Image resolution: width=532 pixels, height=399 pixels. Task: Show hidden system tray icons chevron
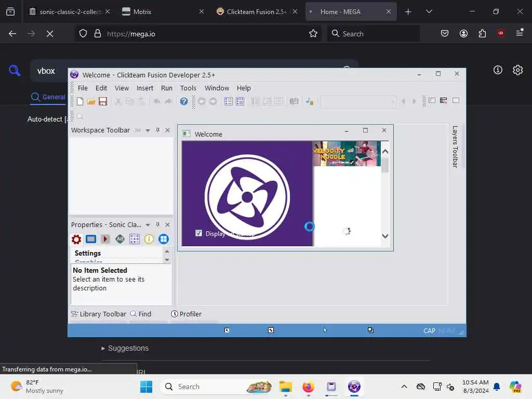pyautogui.click(x=404, y=387)
